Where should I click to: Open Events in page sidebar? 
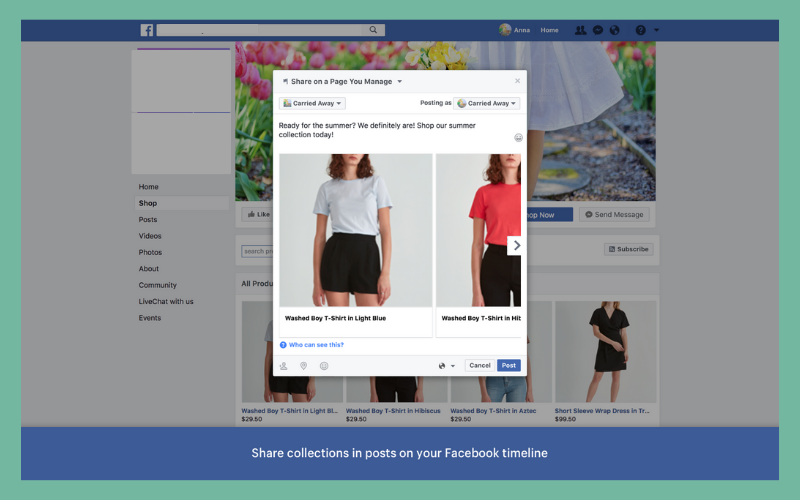pyautogui.click(x=149, y=318)
